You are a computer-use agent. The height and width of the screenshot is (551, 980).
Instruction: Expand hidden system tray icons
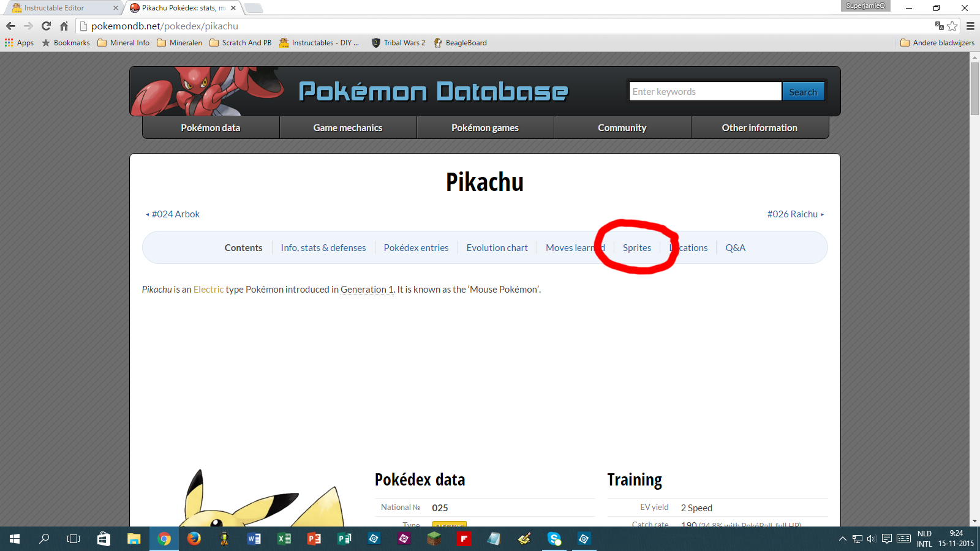843,539
